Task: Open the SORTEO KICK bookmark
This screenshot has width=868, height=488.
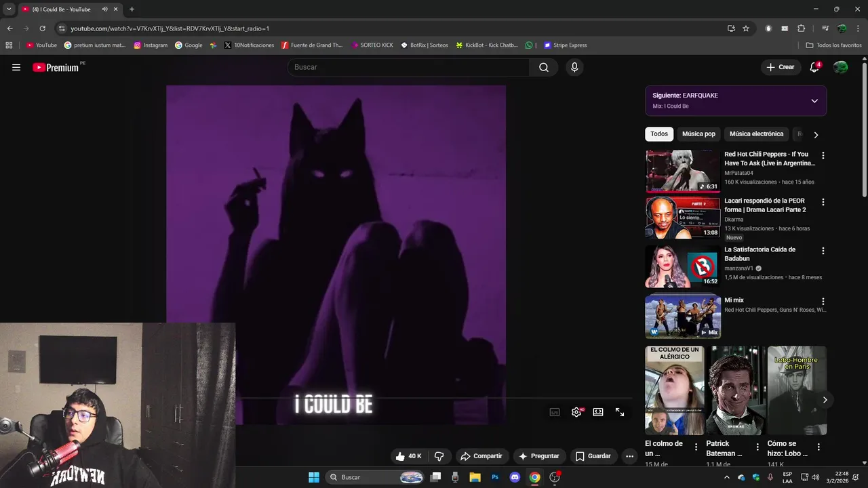Action: click(x=372, y=45)
